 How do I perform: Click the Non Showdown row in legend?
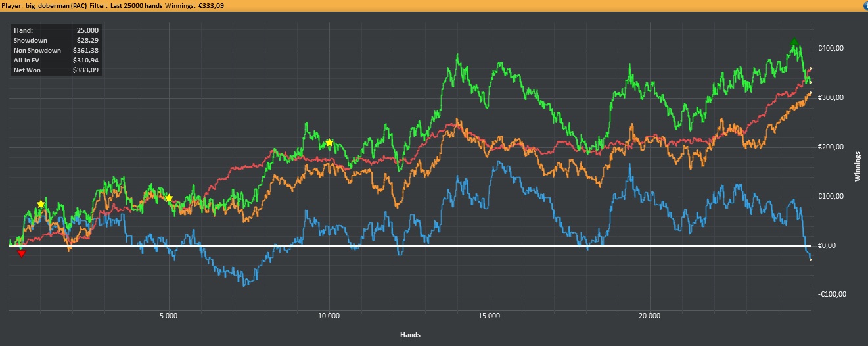(56, 50)
